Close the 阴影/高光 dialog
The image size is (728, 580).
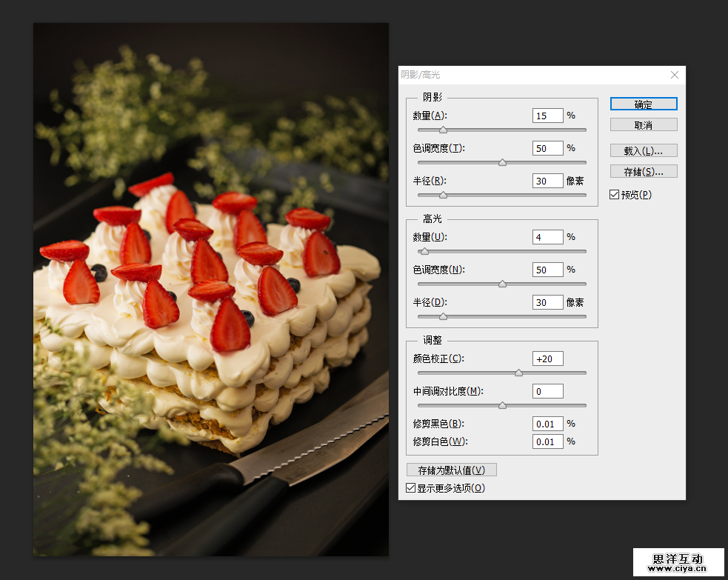pos(674,75)
